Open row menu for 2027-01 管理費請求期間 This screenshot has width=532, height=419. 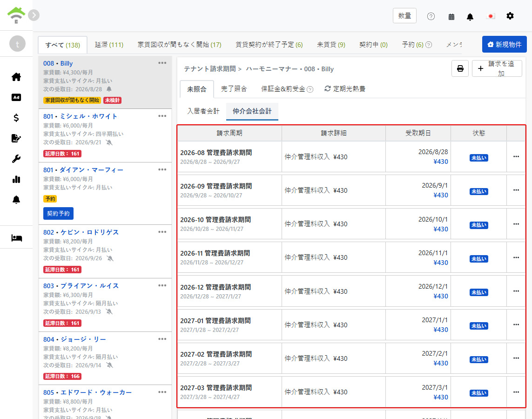[x=516, y=324]
